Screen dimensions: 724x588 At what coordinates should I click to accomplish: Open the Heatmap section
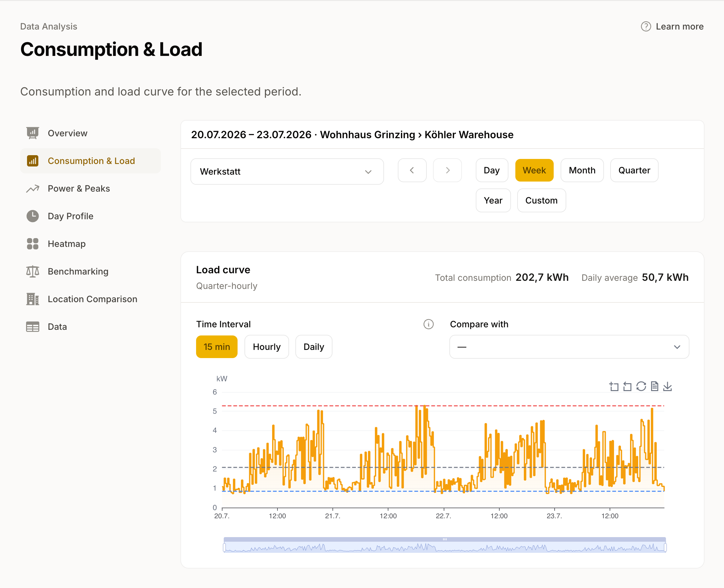(x=90, y=244)
